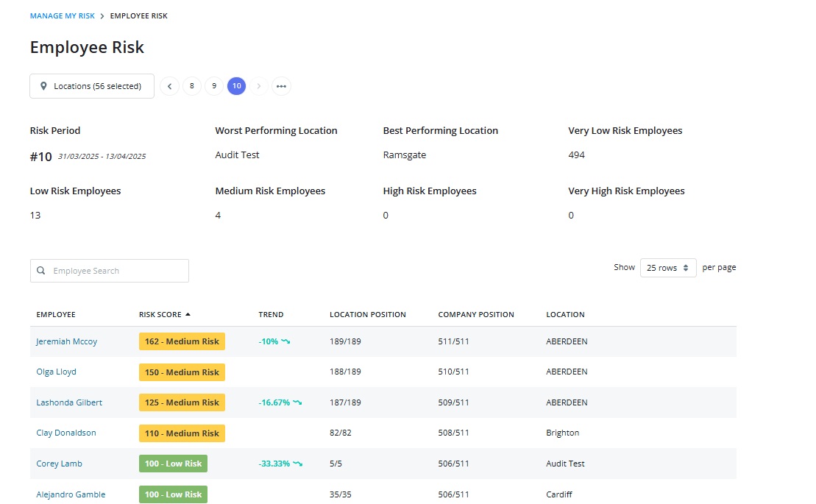This screenshot has width=816, height=504.
Task: Click Alejandro Gamble's 100 - Low Risk badge
Action: [x=174, y=494]
